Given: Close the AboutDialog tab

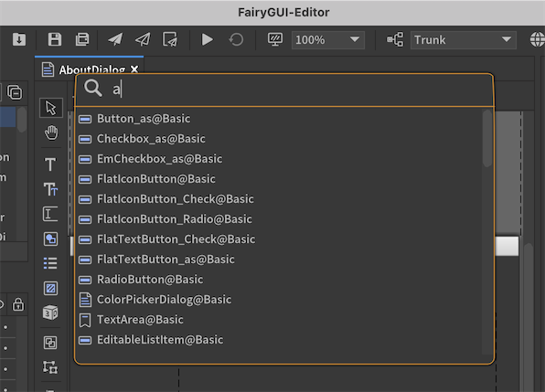Looking at the screenshot, I should click(134, 69).
